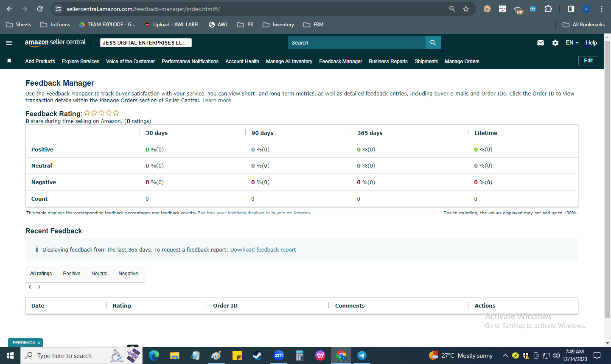
Task: Reload the page
Action: click(x=40, y=8)
